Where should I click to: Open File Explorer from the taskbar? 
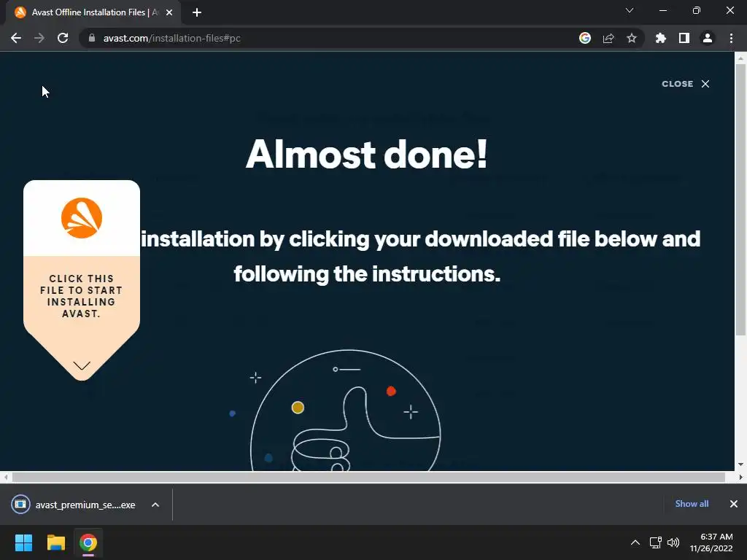point(55,542)
